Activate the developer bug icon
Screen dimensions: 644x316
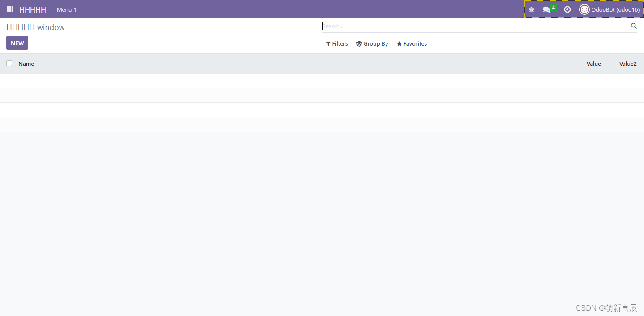coord(531,9)
